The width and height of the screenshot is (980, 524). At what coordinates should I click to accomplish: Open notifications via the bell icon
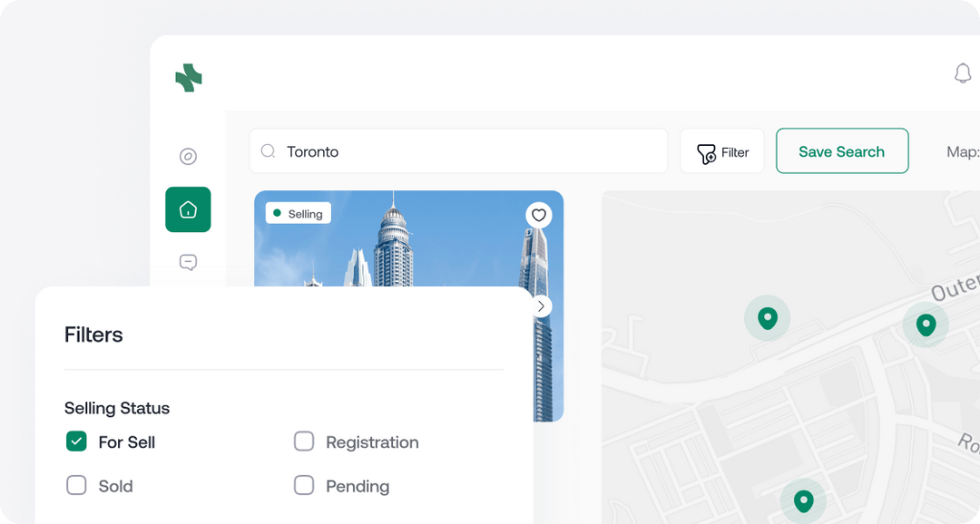964,73
